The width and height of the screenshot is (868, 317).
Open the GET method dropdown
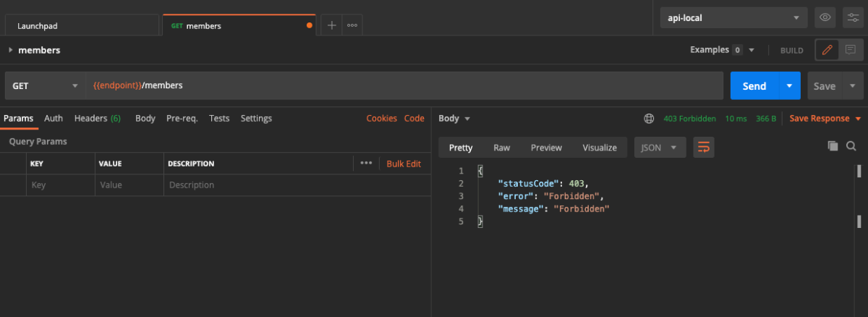click(x=45, y=85)
